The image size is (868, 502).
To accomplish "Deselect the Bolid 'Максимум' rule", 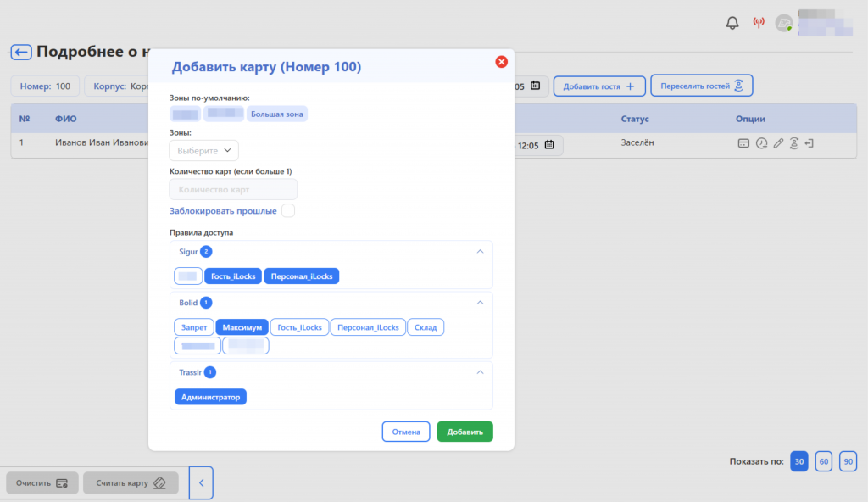I will [x=242, y=327].
